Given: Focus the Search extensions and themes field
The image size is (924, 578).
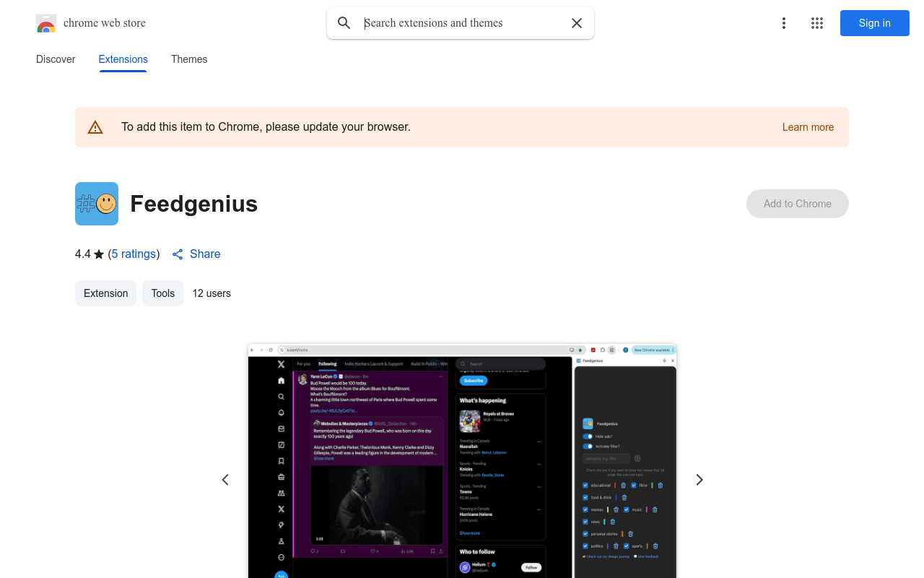Looking at the screenshot, I should click(462, 23).
